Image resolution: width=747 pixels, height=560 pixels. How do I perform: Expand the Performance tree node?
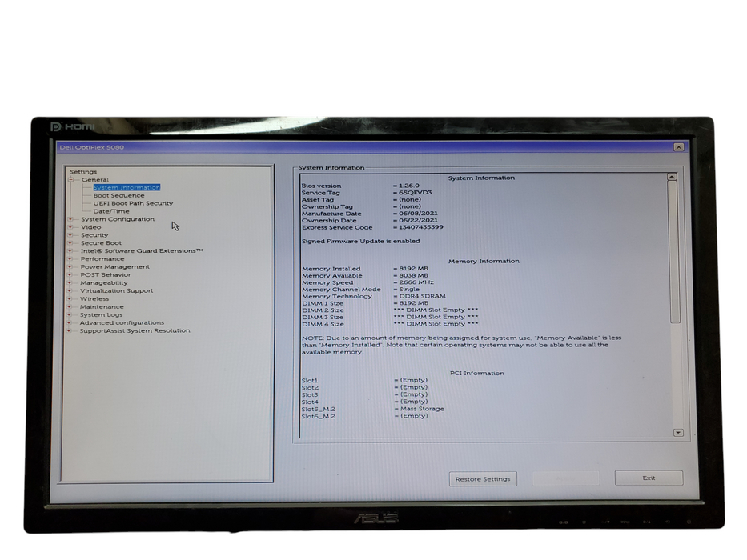pyautogui.click(x=70, y=258)
